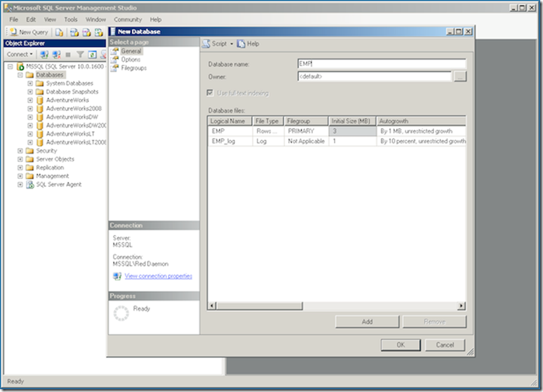Open the Tools menu

tap(71, 20)
